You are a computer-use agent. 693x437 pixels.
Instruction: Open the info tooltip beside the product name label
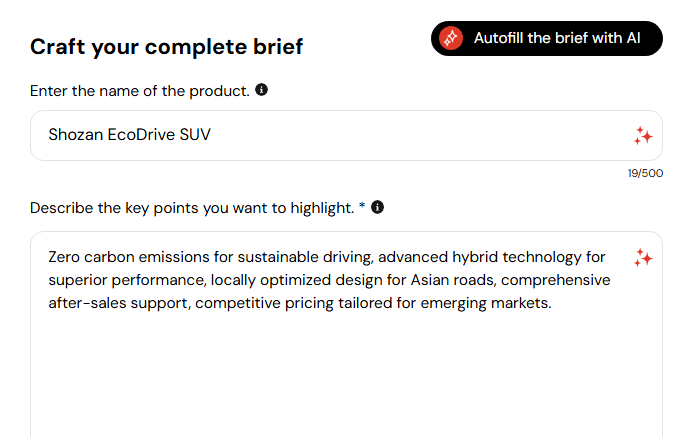262,90
